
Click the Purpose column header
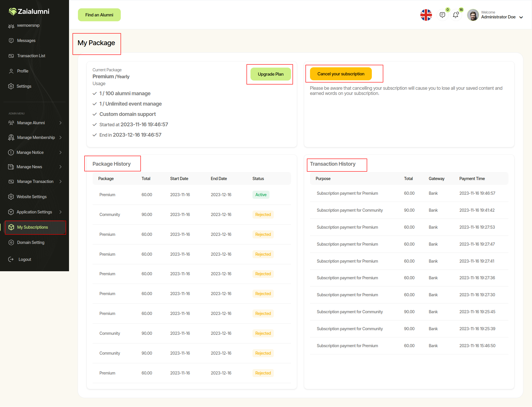click(x=323, y=179)
